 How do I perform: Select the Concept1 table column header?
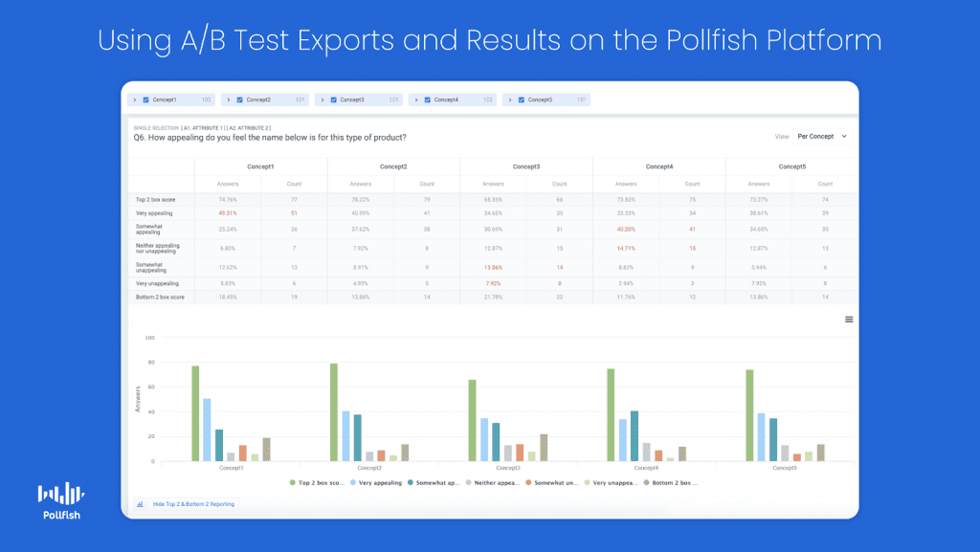click(260, 166)
